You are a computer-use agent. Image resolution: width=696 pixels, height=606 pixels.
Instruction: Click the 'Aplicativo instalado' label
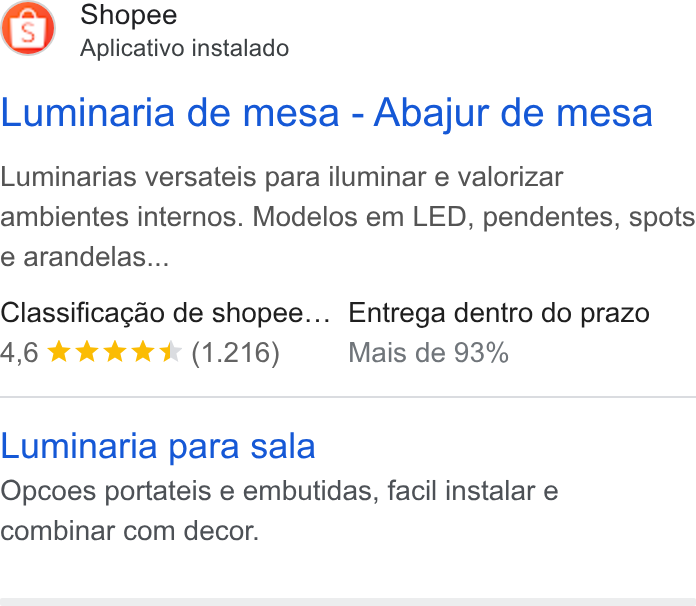click(185, 48)
